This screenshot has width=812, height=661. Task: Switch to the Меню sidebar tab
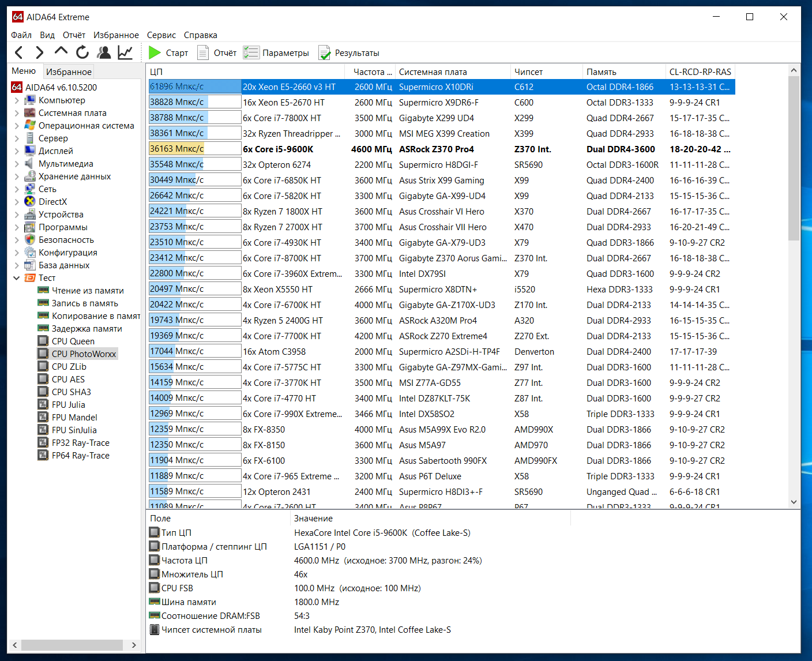click(24, 71)
